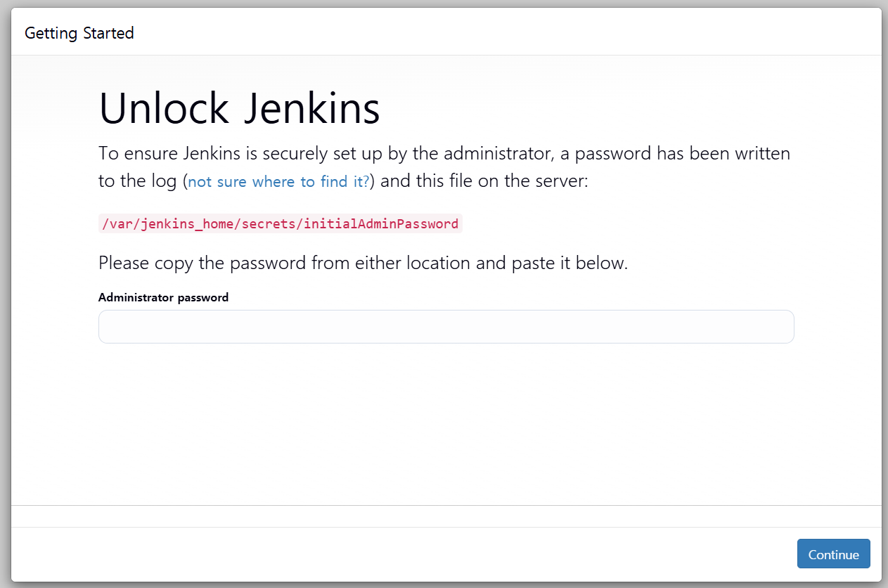Click the 'Please copy the password' instruction line
Image resolution: width=888 pixels, height=588 pixels.
(363, 263)
